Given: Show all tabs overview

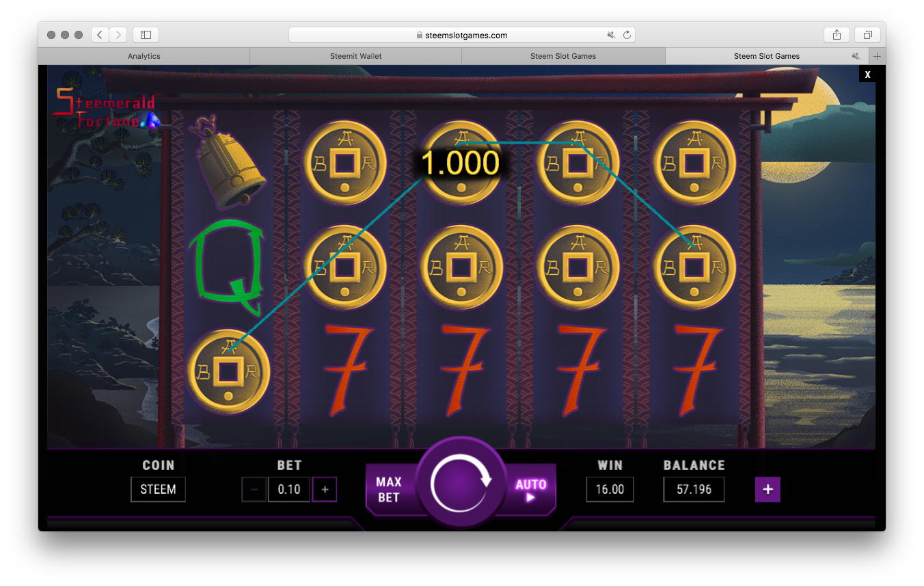Looking at the screenshot, I should pyautogui.click(x=867, y=35).
